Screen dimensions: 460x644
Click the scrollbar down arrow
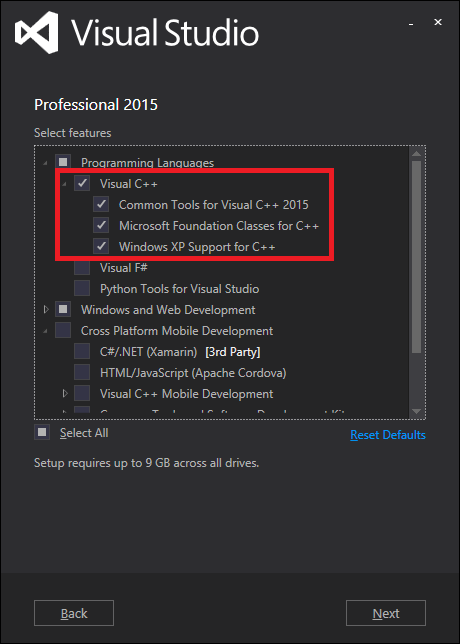coord(416,411)
